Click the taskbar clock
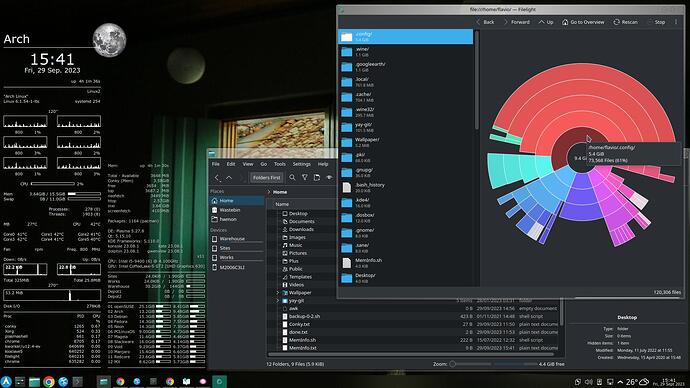Image resolution: width=690 pixels, height=388 pixels. click(669, 382)
